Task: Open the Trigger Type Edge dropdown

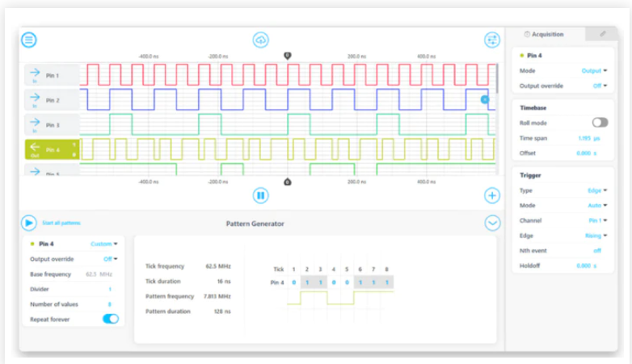Action: [597, 190]
